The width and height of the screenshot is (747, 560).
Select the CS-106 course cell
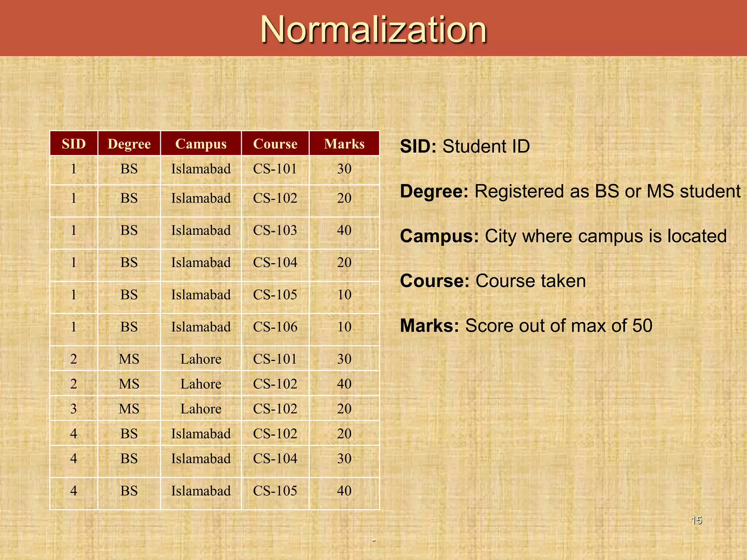pyautogui.click(x=275, y=327)
